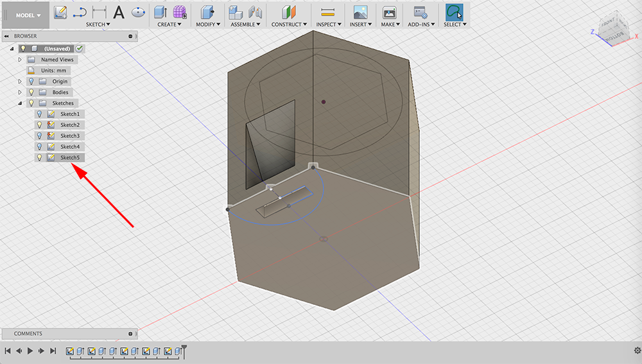Select the Text sketch tool icon
Viewport: 642px width, 364px height.
pos(119,12)
